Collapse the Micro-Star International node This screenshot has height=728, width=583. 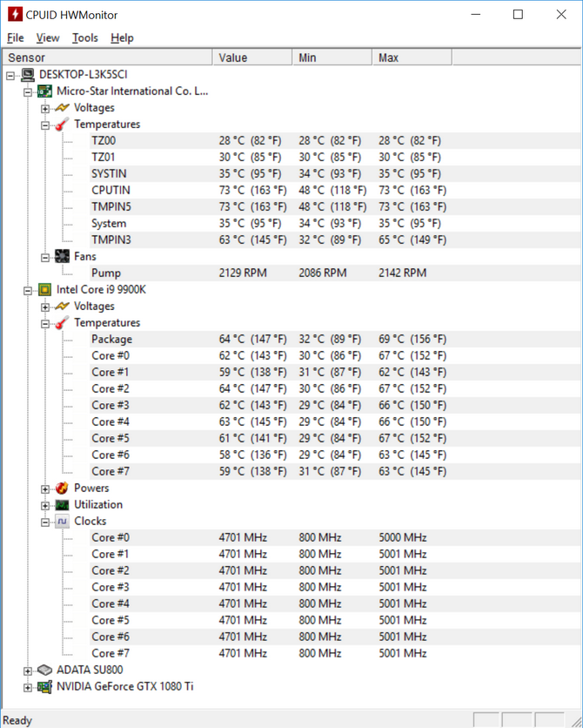pyautogui.click(x=28, y=92)
